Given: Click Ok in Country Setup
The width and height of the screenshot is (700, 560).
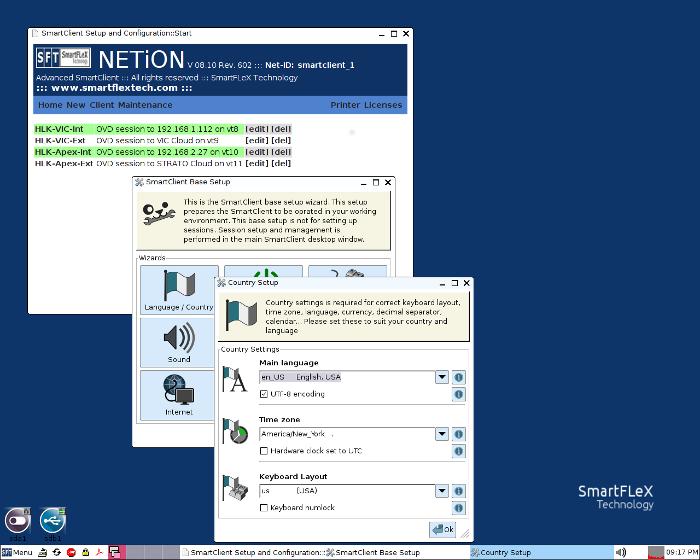Looking at the screenshot, I should [x=442, y=530].
